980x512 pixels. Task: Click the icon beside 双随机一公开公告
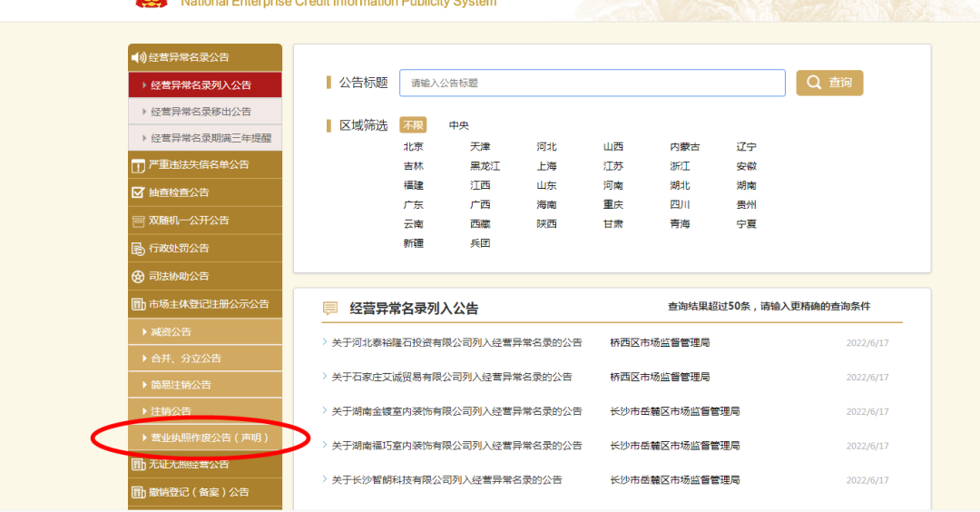tap(138, 221)
